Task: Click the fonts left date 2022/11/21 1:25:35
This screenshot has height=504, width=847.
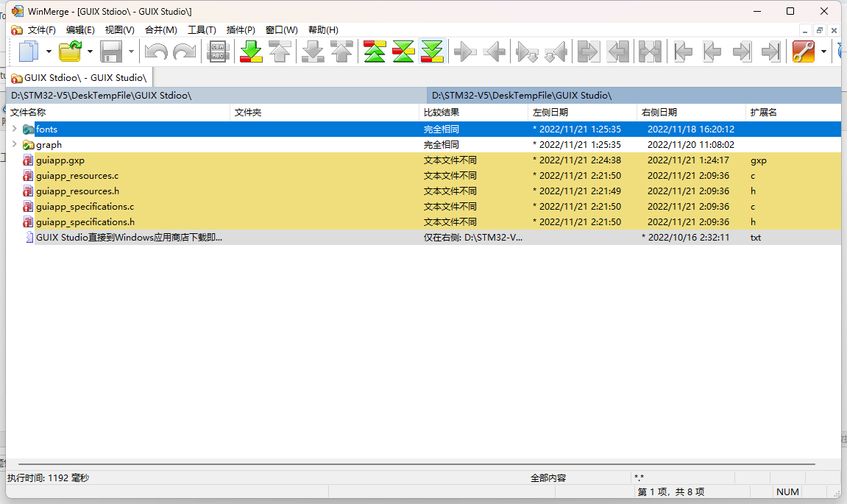Action: pyautogui.click(x=576, y=129)
